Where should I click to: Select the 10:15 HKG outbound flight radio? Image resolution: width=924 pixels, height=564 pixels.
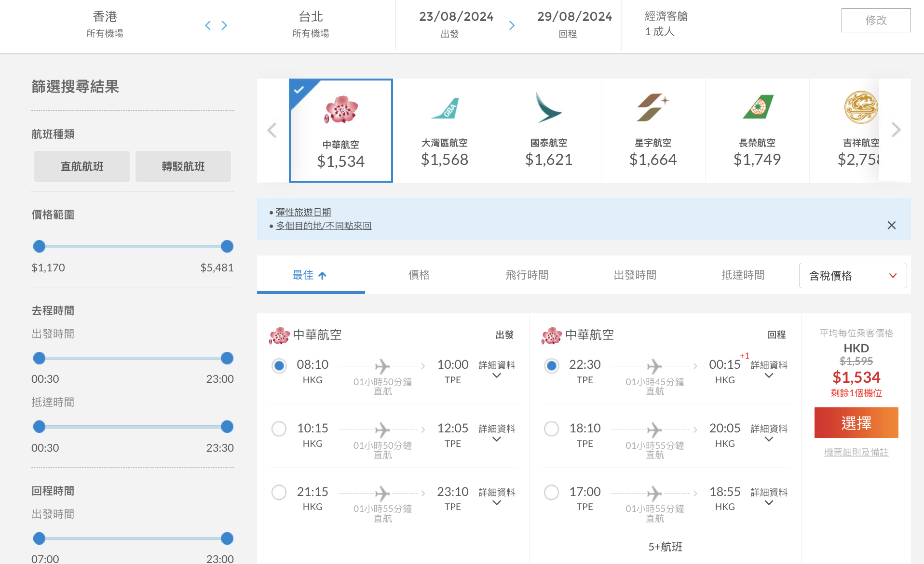tap(279, 429)
